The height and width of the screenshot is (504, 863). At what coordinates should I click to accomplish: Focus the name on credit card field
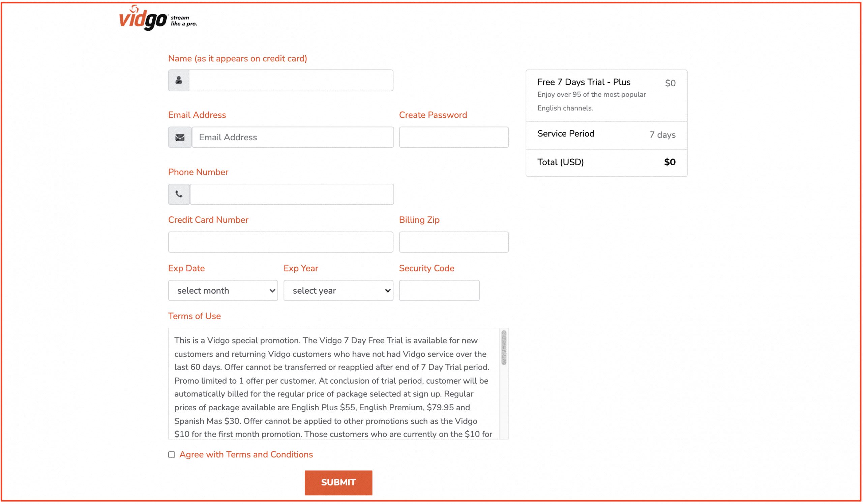point(291,81)
